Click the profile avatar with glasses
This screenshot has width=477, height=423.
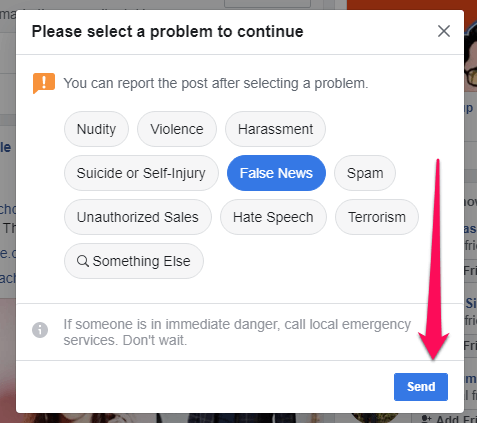[x=470, y=57]
